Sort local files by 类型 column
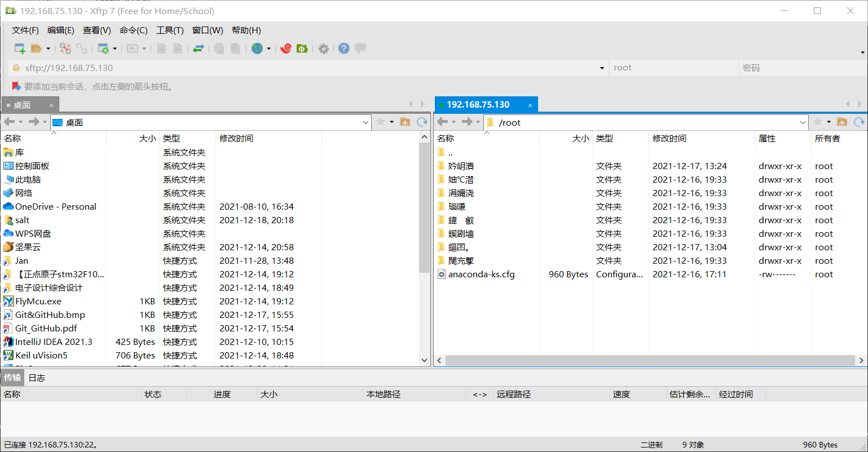This screenshot has height=452, width=868. [x=188, y=138]
